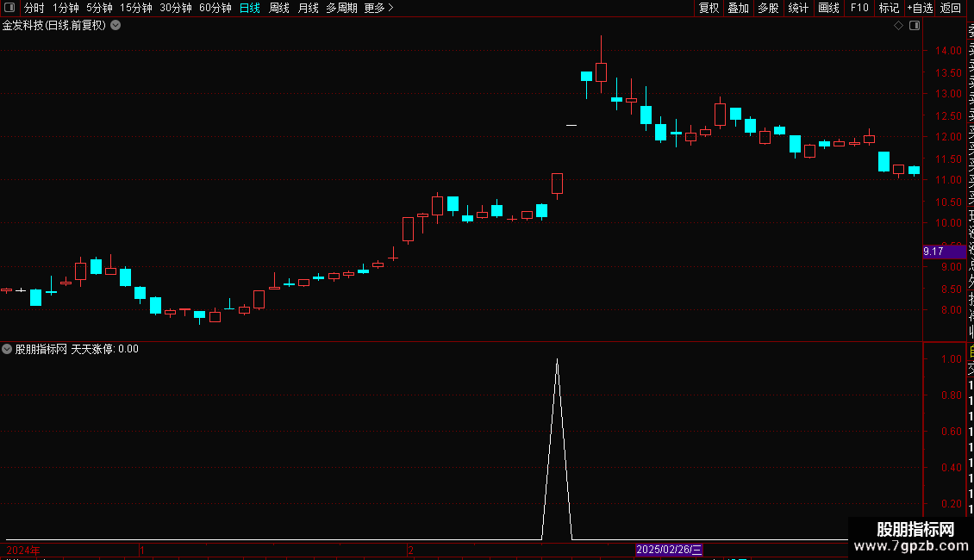
Task: Click the 标记 mark button
Action: (889, 8)
